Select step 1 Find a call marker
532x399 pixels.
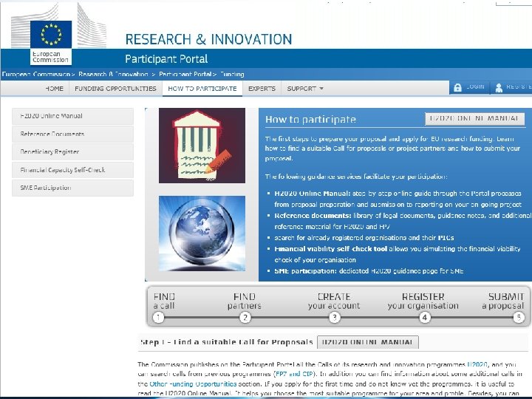pos(158,318)
